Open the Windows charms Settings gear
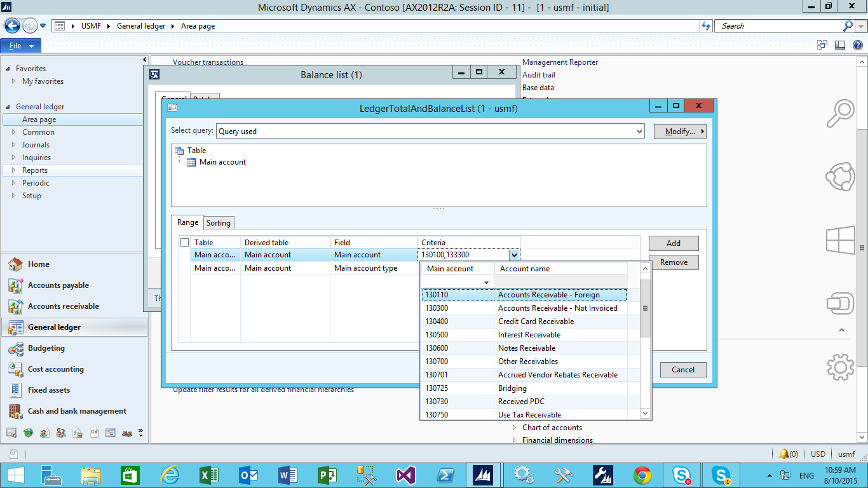Image resolution: width=868 pixels, height=488 pixels. (x=840, y=367)
